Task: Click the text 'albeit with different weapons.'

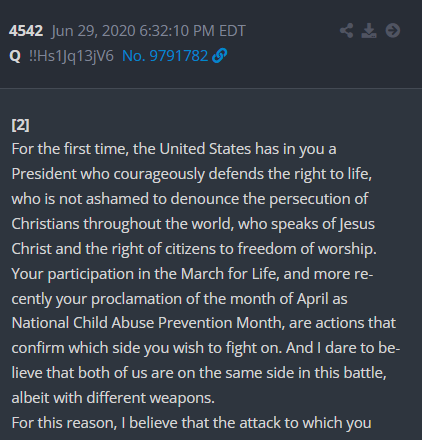Action: tap(113, 398)
